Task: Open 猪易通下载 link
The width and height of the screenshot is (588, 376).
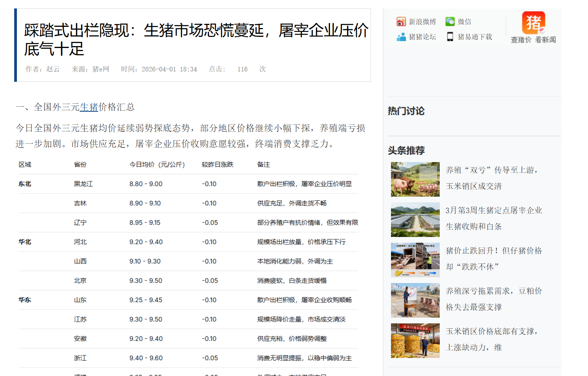Action: coord(475,37)
